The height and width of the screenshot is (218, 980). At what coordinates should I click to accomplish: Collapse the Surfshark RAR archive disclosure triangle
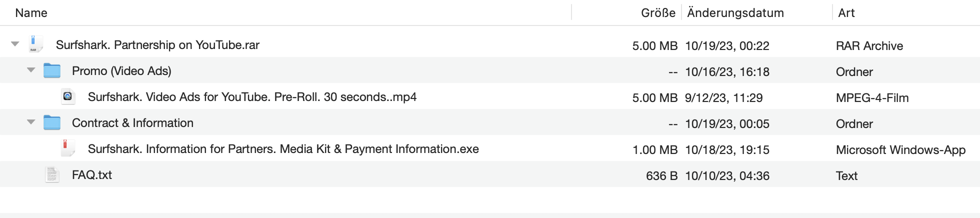(15, 44)
